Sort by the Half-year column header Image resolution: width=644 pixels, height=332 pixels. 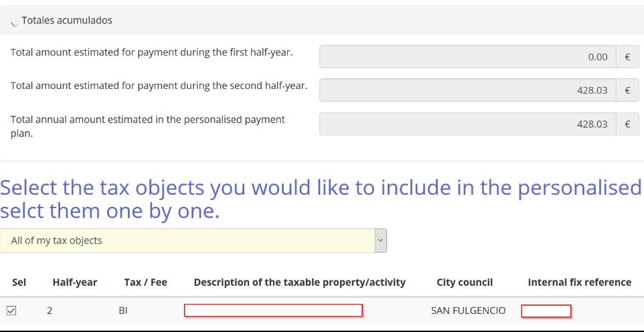74,282
